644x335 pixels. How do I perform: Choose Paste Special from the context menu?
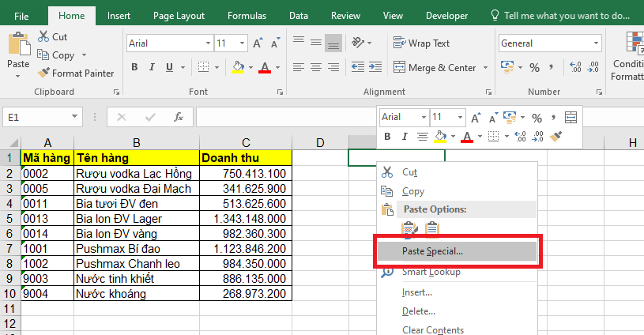(432, 251)
